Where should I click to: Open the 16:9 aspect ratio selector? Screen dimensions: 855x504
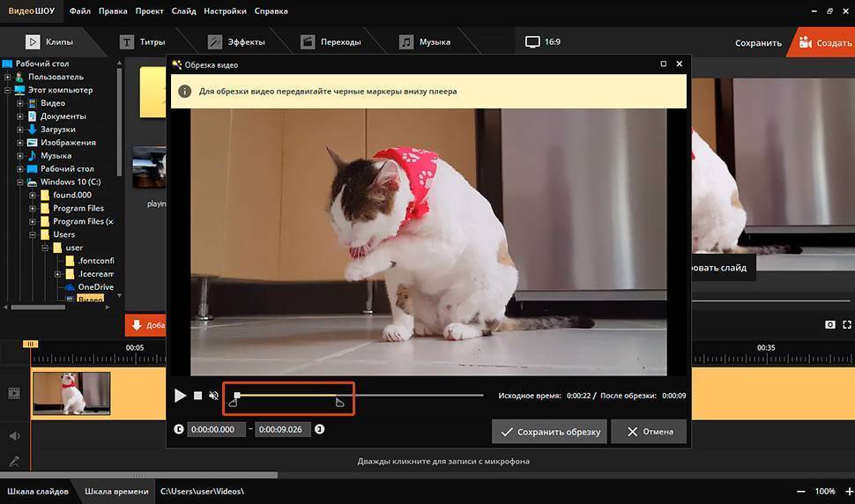point(543,41)
